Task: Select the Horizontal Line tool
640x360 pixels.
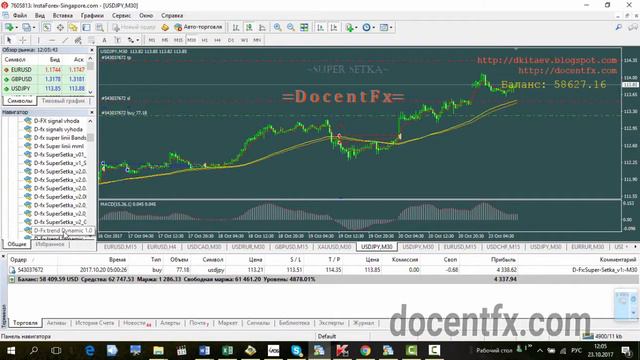Action: pyautogui.click(x=52, y=40)
